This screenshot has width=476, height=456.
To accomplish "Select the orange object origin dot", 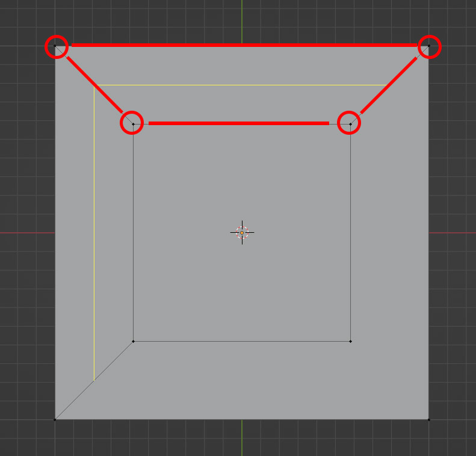I will (x=242, y=233).
